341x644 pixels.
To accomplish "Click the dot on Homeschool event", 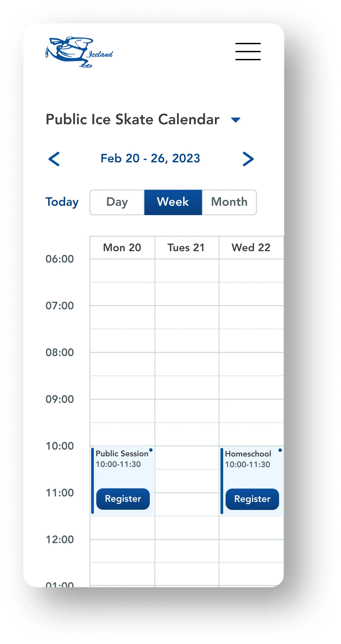I will pos(280,450).
